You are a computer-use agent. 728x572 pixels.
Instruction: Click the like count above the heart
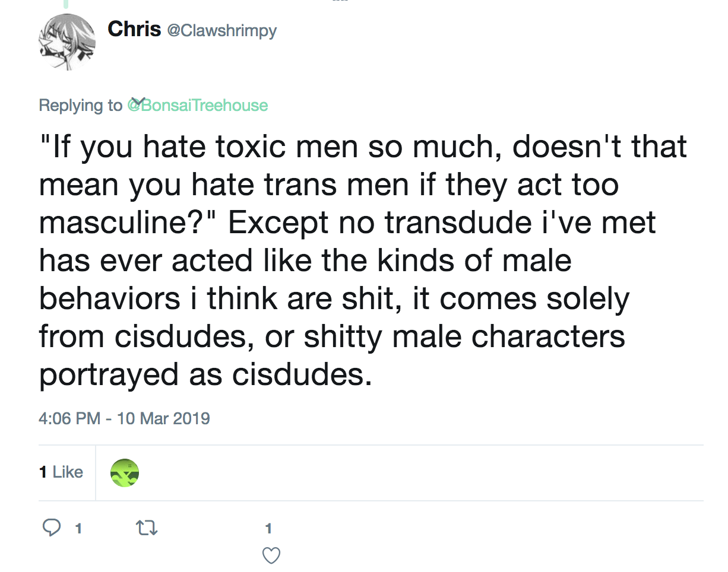268,527
